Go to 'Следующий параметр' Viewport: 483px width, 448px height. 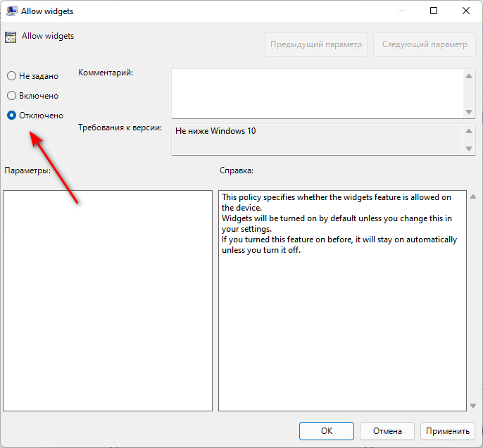pyautogui.click(x=425, y=44)
